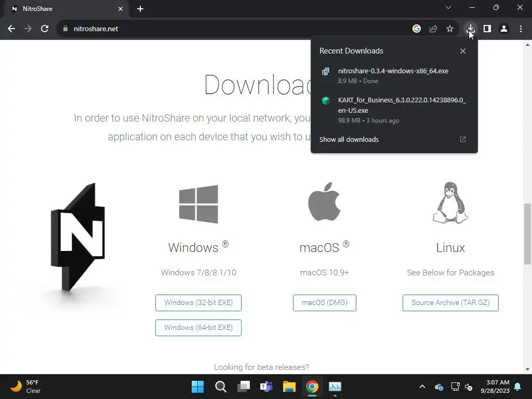The image size is (532, 399).
Task: Click the nitroshare exe file icon
Action: coord(326,71)
